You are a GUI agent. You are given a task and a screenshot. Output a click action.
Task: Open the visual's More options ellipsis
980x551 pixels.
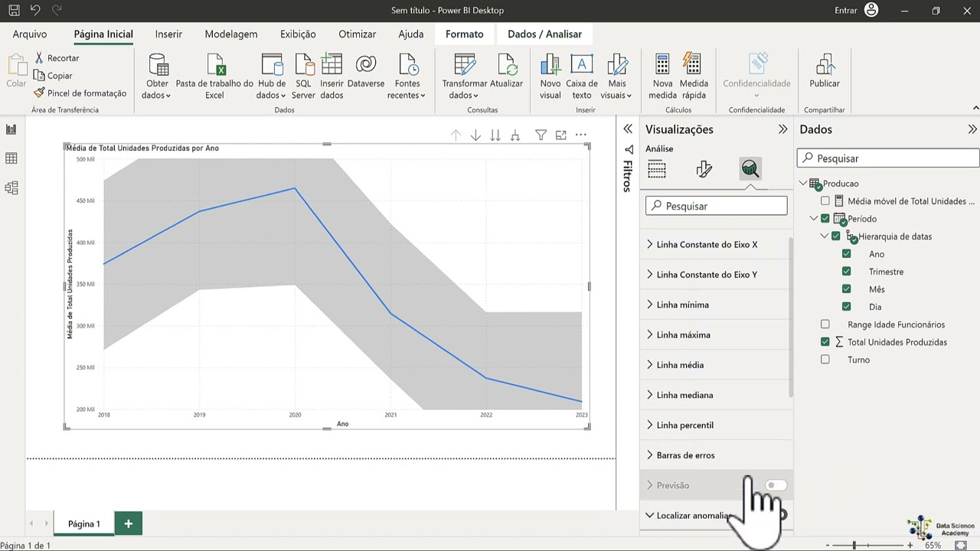point(581,135)
